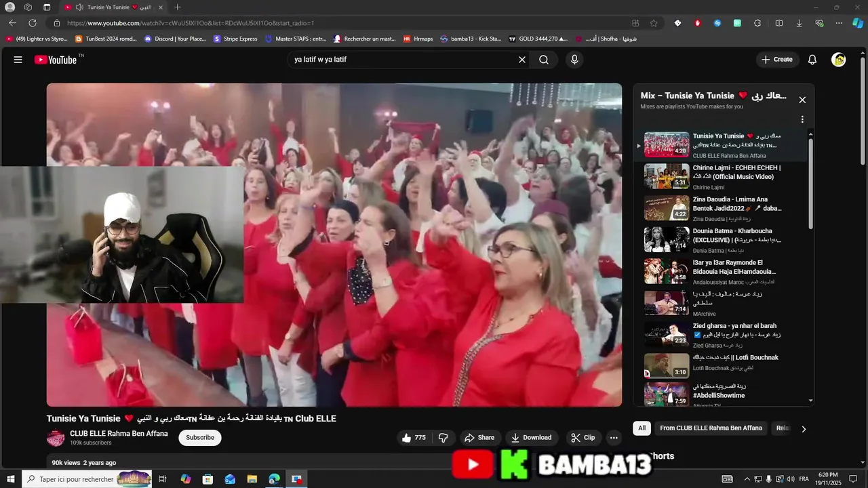This screenshot has width=868, height=488.
Task: Open Microsoft Store from the taskbar
Action: pyautogui.click(x=208, y=479)
